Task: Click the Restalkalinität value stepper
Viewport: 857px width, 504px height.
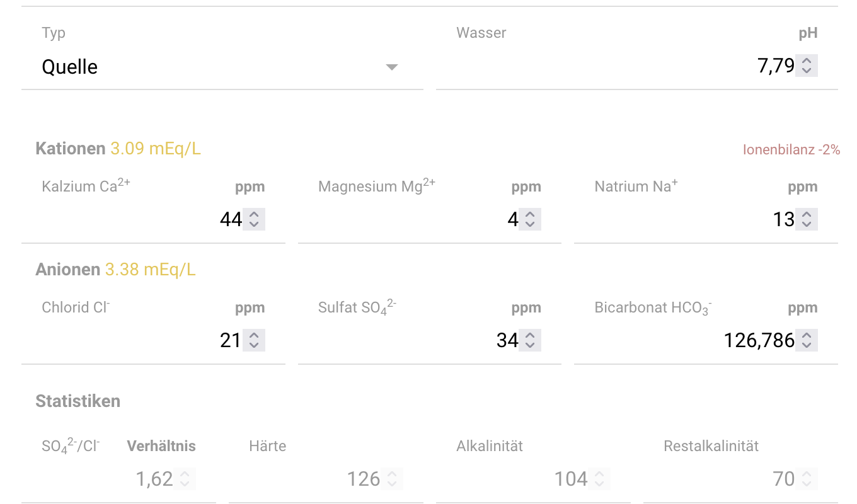Action: [807, 479]
